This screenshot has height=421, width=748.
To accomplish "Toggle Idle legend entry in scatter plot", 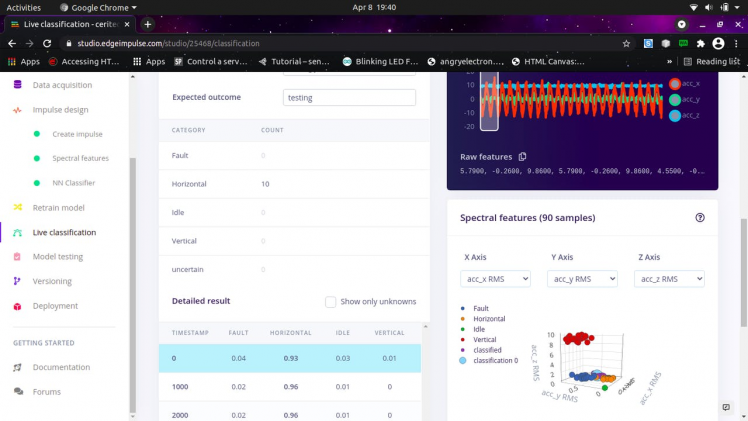I will 472,329.
